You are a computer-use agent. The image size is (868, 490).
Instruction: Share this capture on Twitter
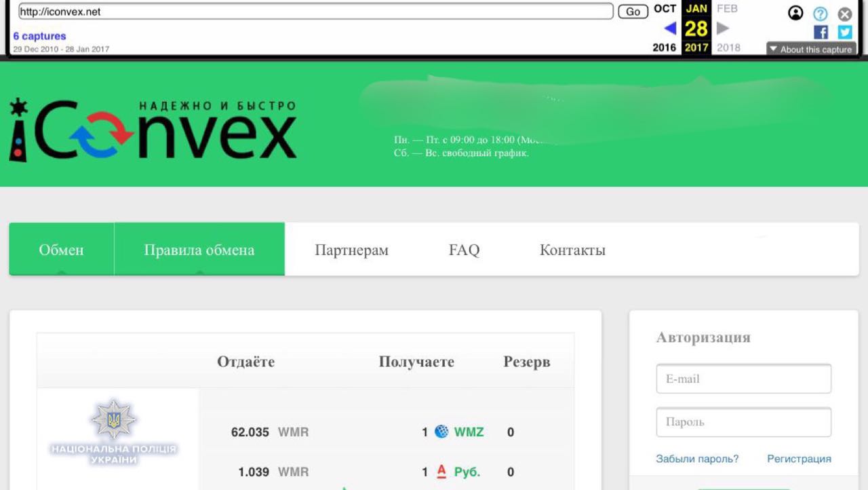tap(844, 32)
